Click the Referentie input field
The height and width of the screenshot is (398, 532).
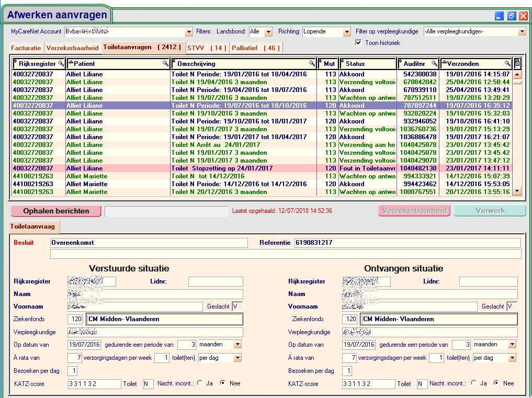click(407, 243)
